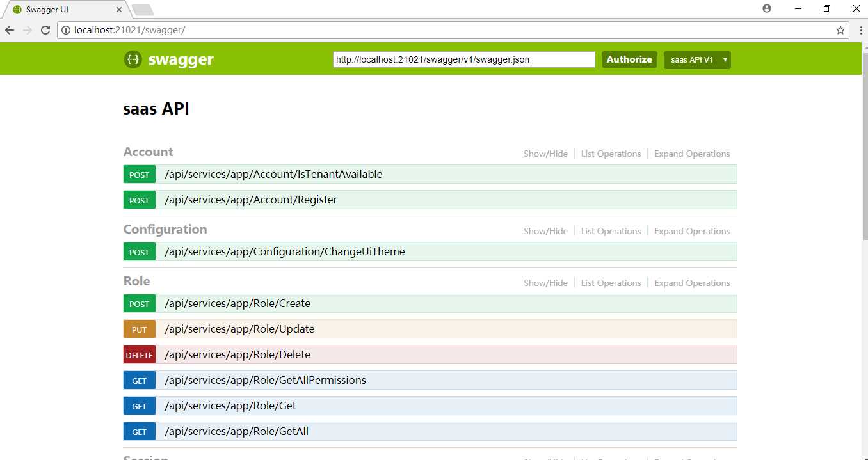Toggle Show/Hide for Configuration section

click(x=545, y=231)
